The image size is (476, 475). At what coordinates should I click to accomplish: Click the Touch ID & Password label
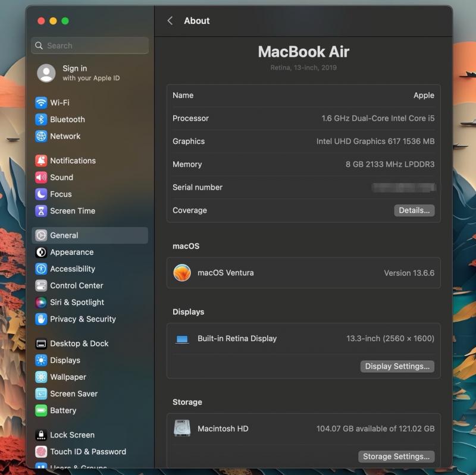88,452
